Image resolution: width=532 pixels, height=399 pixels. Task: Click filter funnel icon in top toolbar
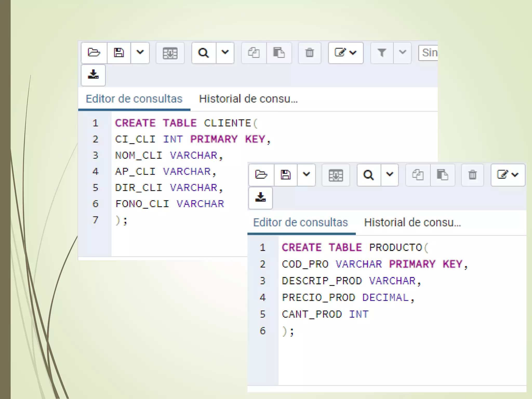coord(382,53)
